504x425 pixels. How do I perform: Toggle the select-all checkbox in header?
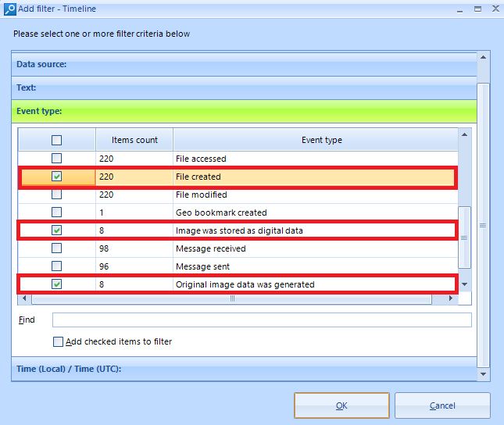coord(56,140)
